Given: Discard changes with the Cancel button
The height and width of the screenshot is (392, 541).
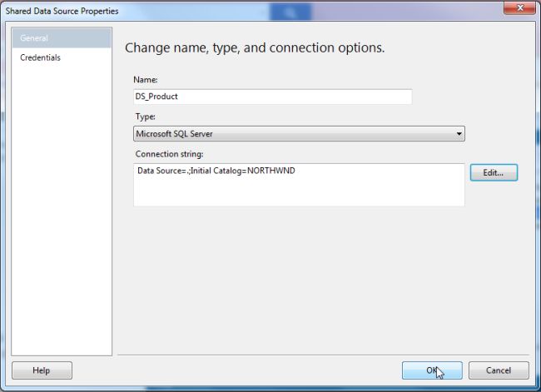Looking at the screenshot, I should 499,370.
